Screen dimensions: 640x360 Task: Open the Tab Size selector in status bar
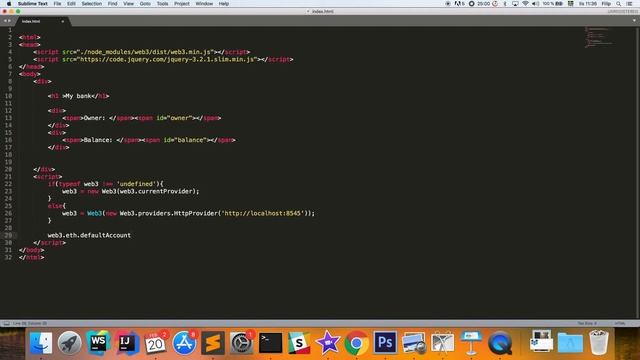click(x=587, y=323)
